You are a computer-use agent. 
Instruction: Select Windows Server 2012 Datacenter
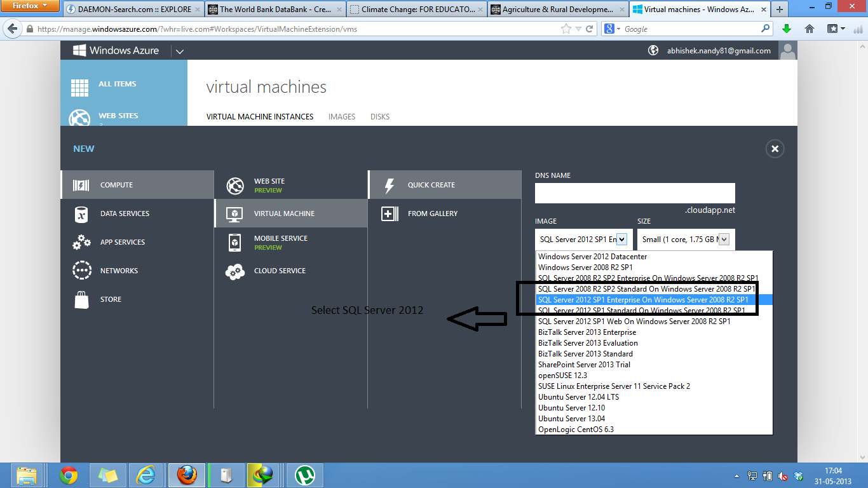[654, 257]
